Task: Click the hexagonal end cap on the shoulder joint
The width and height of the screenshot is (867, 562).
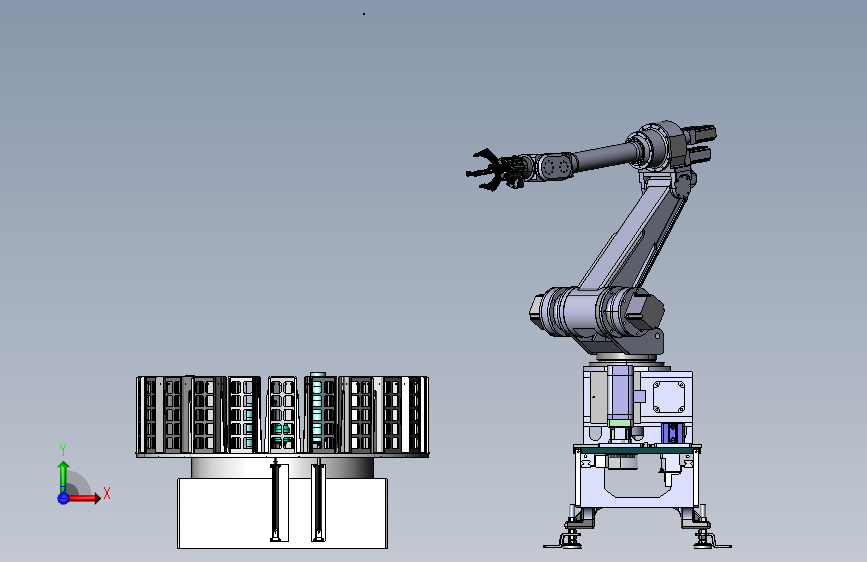Action: coord(648,312)
